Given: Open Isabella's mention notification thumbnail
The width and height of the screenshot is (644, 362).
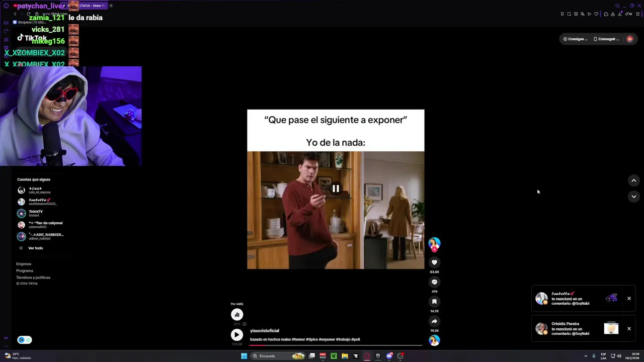Looking at the screenshot, I should (x=611, y=298).
